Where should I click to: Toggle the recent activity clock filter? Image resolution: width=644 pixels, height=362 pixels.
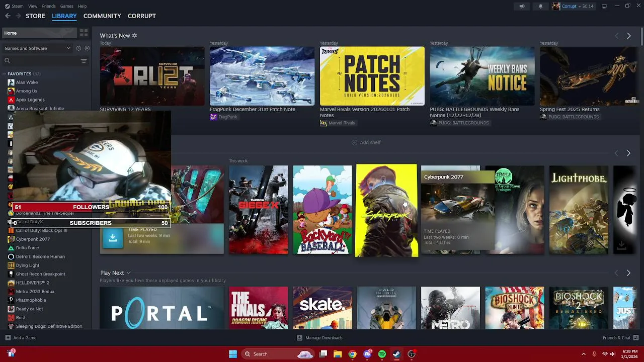[78, 48]
